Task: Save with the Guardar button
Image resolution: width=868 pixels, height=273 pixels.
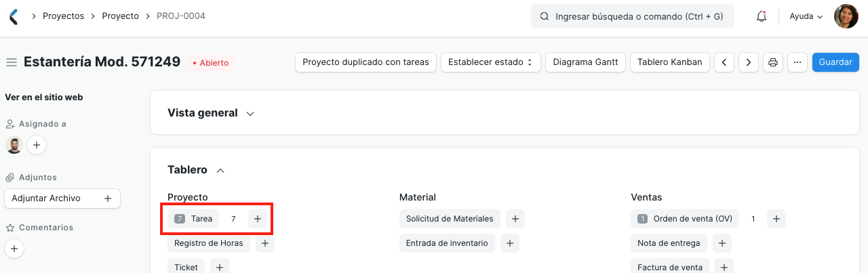Action: click(x=835, y=62)
